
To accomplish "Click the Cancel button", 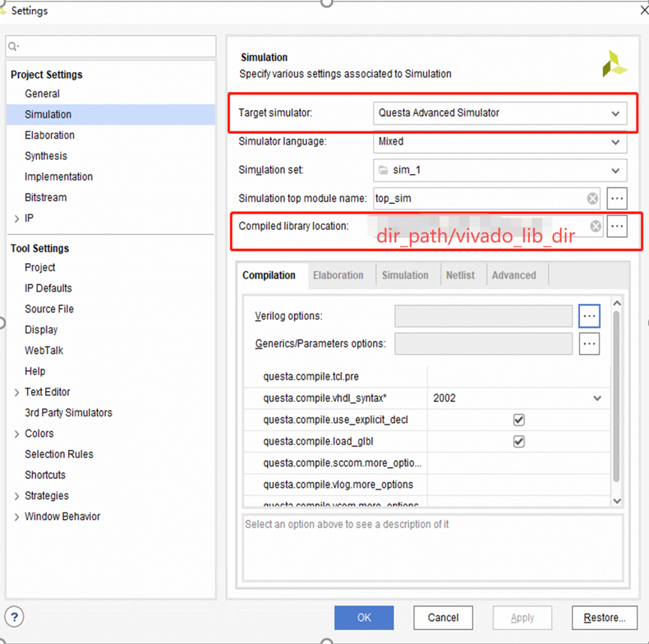I will tap(443, 618).
